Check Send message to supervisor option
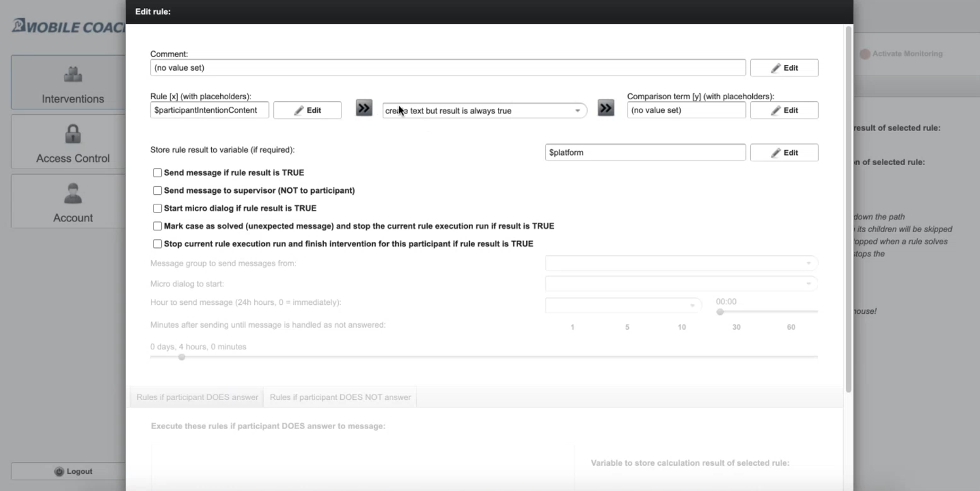 [157, 190]
